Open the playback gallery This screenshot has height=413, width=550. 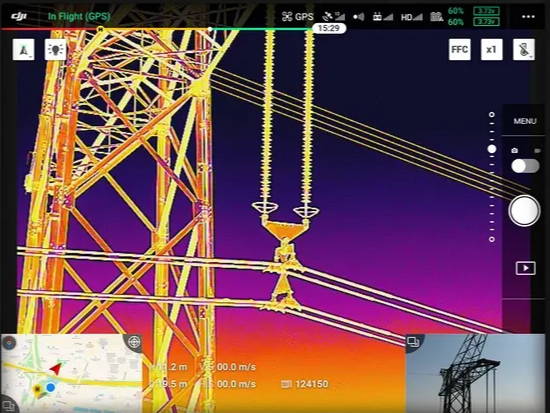click(x=525, y=268)
